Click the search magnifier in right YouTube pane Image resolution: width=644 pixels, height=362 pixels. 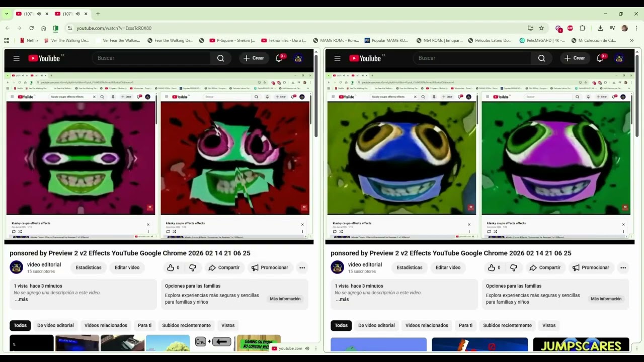pyautogui.click(x=541, y=58)
